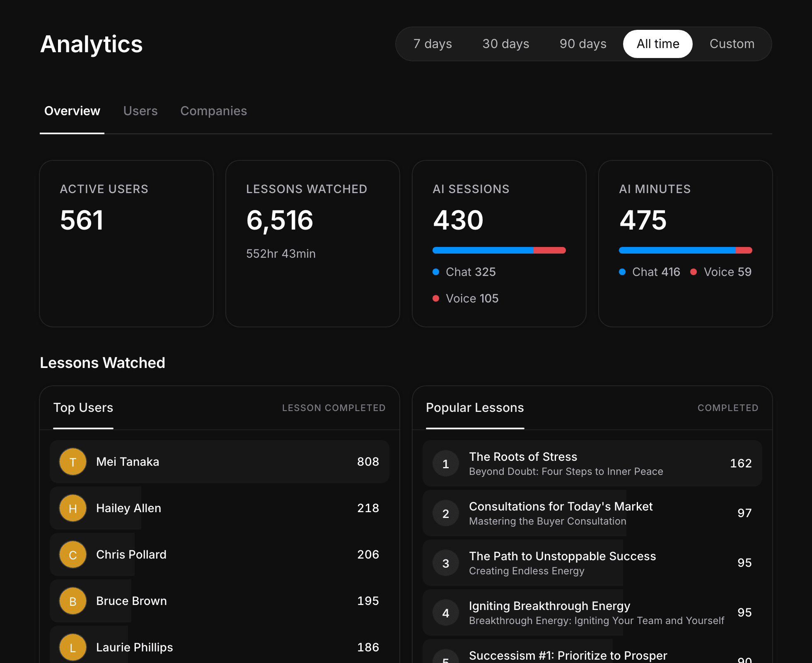
Task: Click the Bruce Brown name
Action: click(x=131, y=601)
